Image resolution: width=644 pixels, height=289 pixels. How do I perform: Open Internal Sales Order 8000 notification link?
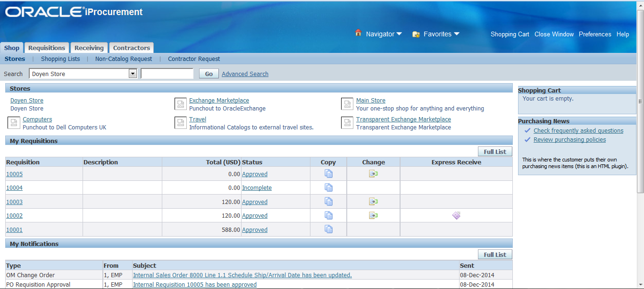click(242, 275)
